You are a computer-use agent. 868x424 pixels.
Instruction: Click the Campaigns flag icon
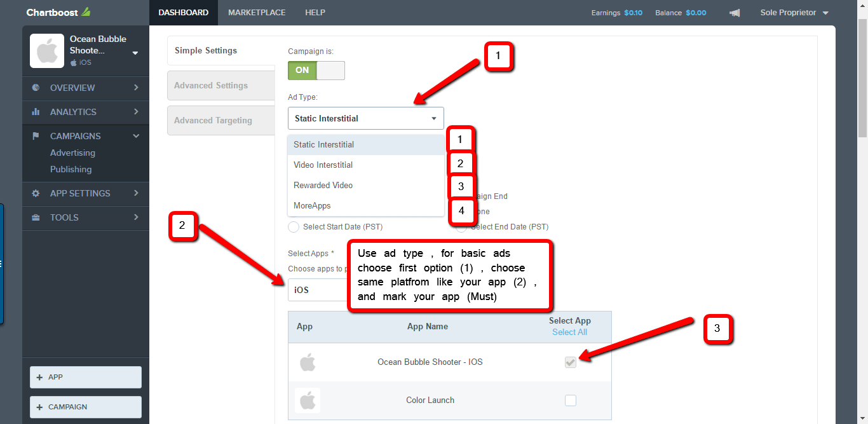36,136
